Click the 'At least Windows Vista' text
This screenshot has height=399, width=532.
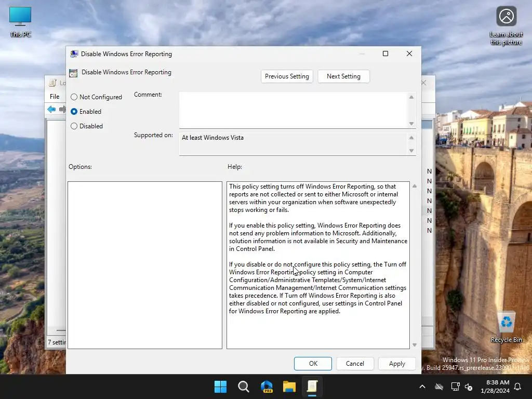pos(212,138)
